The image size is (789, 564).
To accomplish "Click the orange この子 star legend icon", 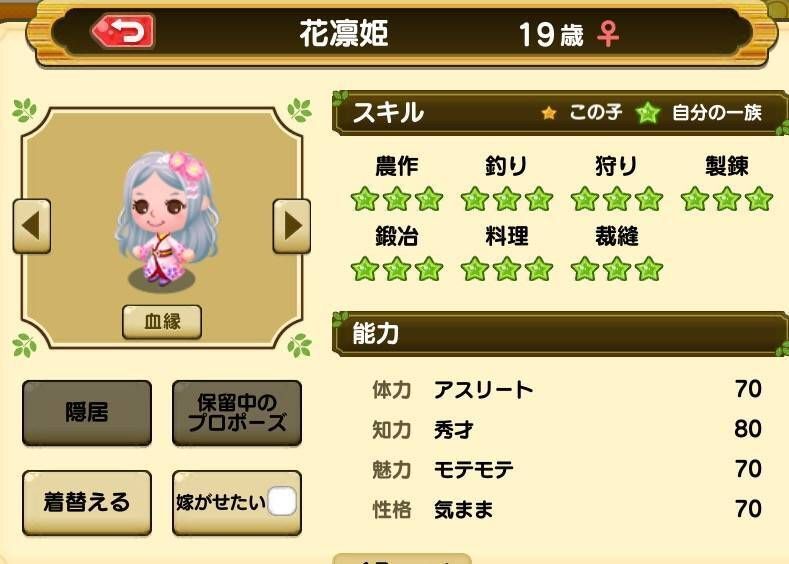I will [x=549, y=113].
